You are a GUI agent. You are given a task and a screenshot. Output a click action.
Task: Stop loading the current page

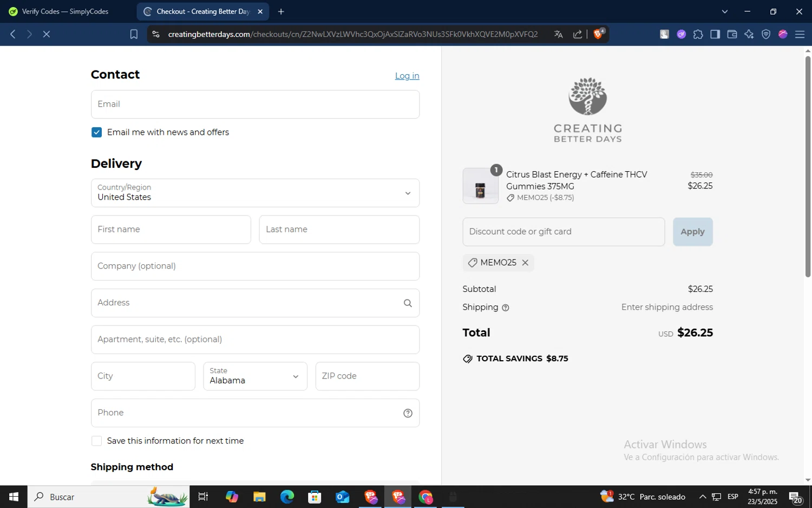47,34
